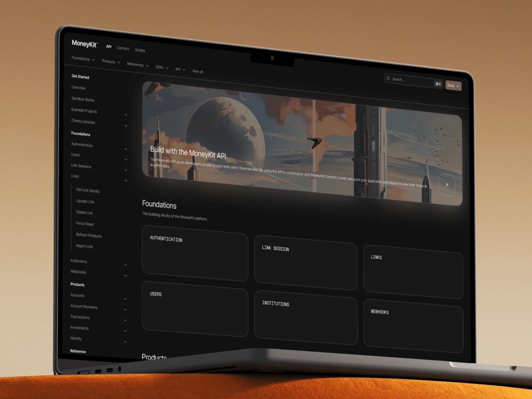Open the Docs dropdown button
This screenshot has width=532, height=399.
pos(453,86)
